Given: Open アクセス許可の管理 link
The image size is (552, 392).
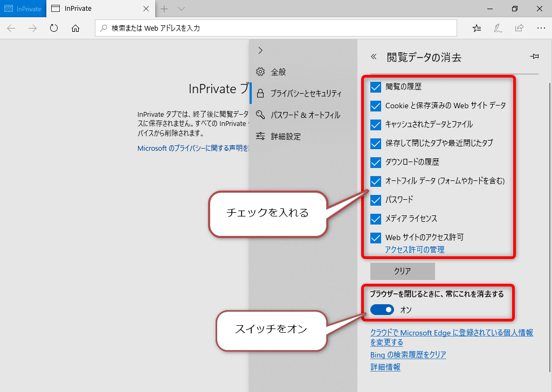Looking at the screenshot, I should tap(415, 250).
